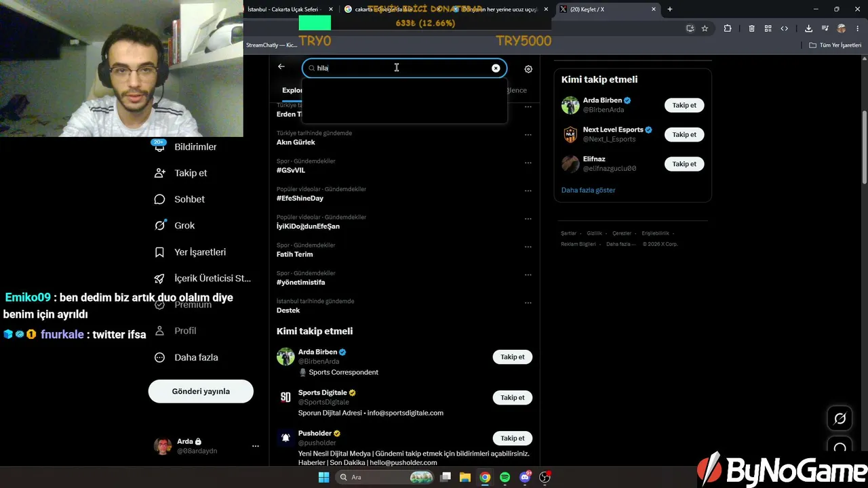Follow Sports Digitale
This screenshot has height=488, width=868.
click(513, 398)
